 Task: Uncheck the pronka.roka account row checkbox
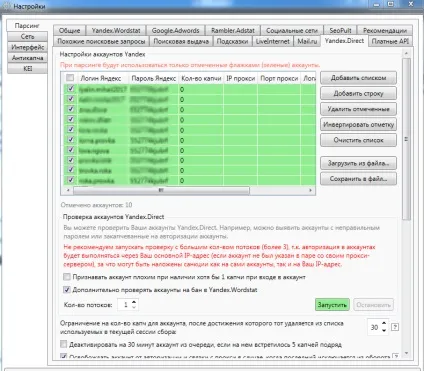point(71,160)
